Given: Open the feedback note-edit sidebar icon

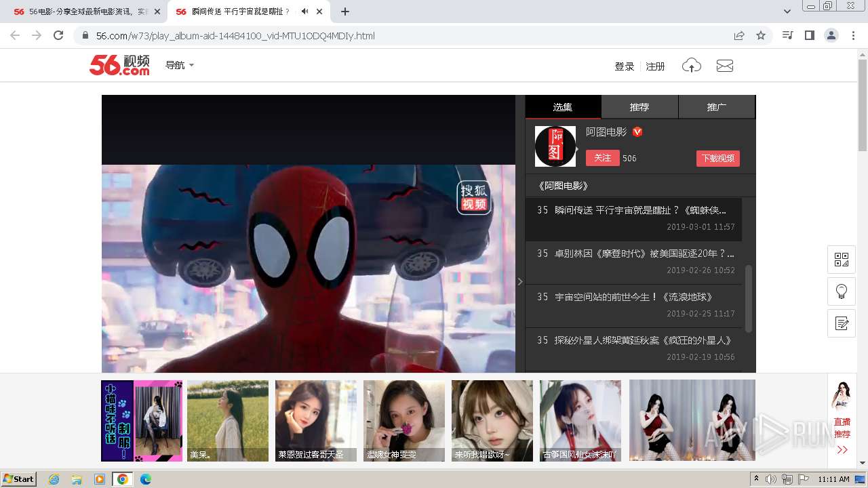Looking at the screenshot, I should point(842,323).
